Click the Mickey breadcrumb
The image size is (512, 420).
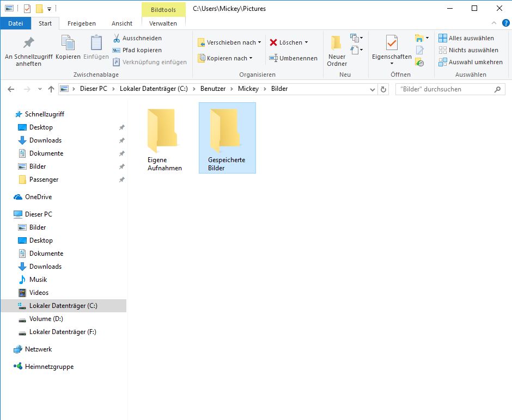[x=248, y=89]
